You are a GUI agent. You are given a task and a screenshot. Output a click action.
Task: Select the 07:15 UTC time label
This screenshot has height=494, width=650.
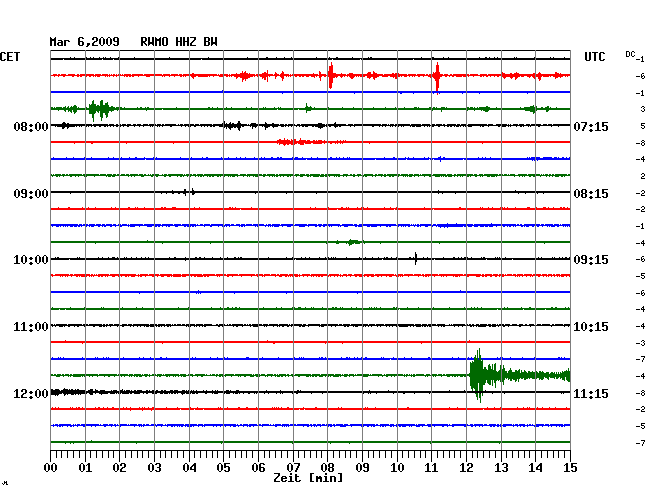tap(591, 126)
